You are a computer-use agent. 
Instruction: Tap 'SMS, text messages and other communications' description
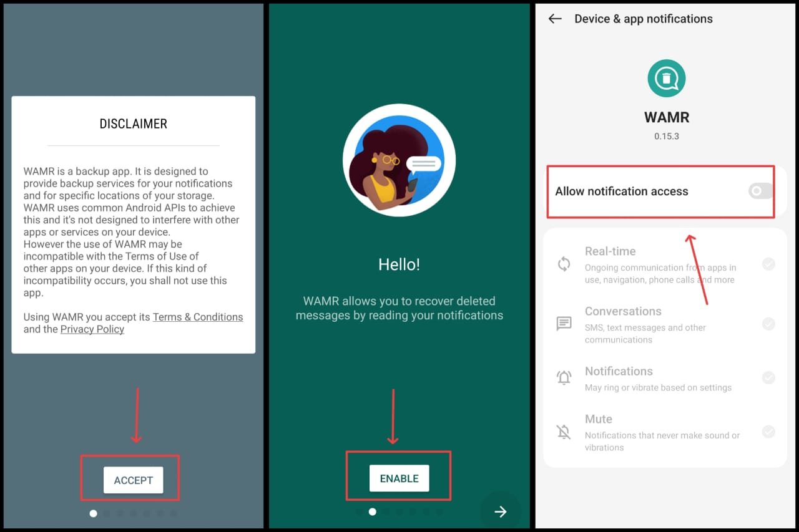(x=645, y=334)
